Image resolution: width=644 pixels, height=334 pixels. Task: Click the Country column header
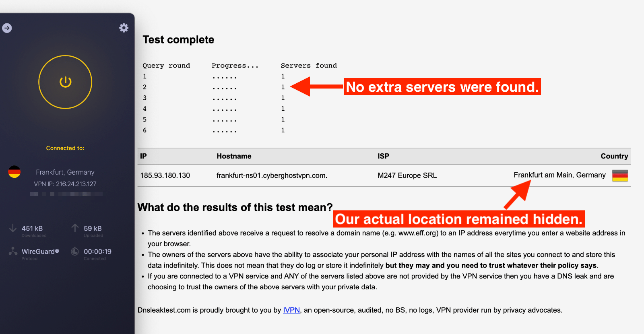point(614,156)
